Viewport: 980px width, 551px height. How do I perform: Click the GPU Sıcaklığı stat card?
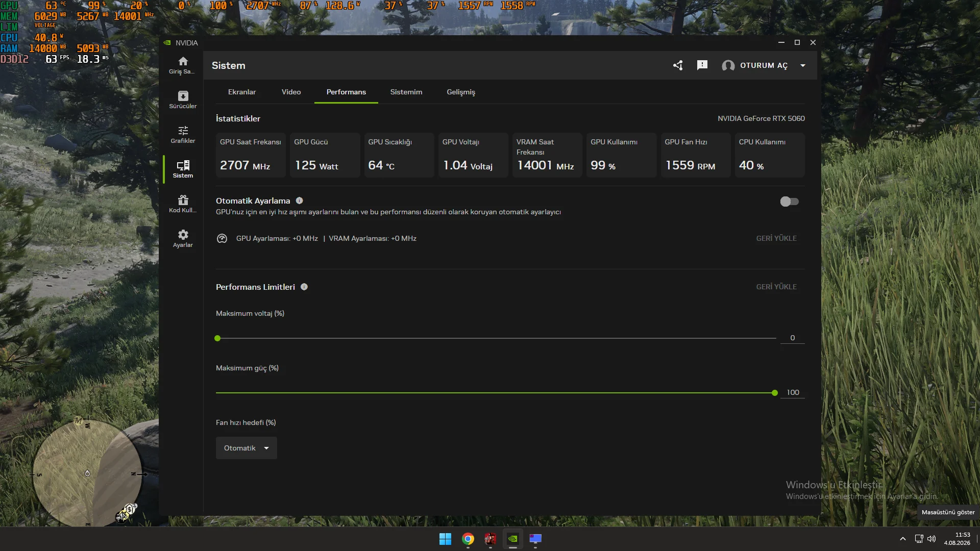pos(399,155)
